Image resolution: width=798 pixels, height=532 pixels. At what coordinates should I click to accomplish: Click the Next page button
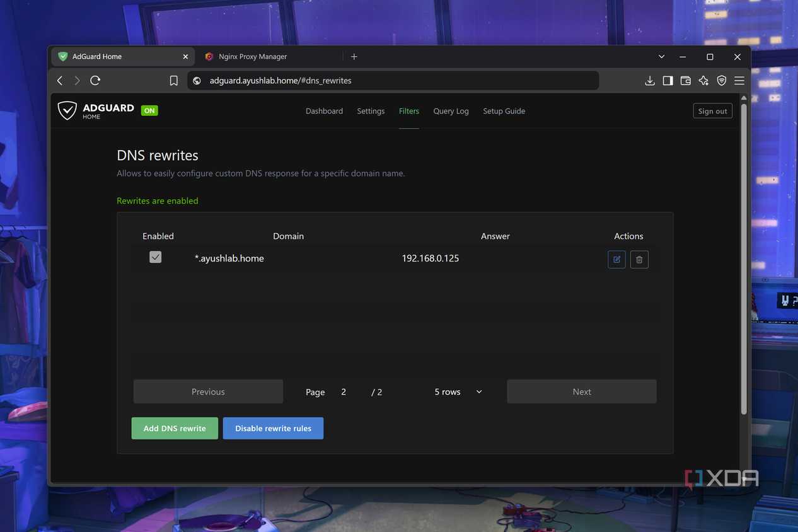click(x=582, y=391)
